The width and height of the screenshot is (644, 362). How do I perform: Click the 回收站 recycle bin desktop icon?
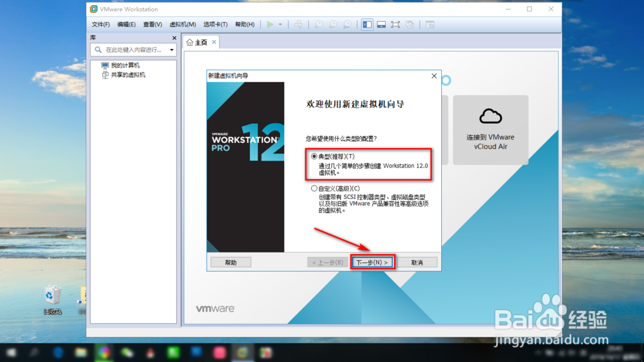pyautogui.click(x=53, y=300)
